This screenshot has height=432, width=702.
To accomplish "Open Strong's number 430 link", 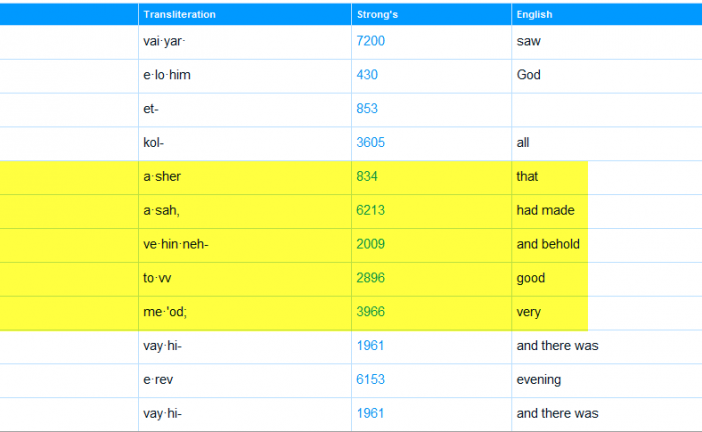I will [366, 75].
